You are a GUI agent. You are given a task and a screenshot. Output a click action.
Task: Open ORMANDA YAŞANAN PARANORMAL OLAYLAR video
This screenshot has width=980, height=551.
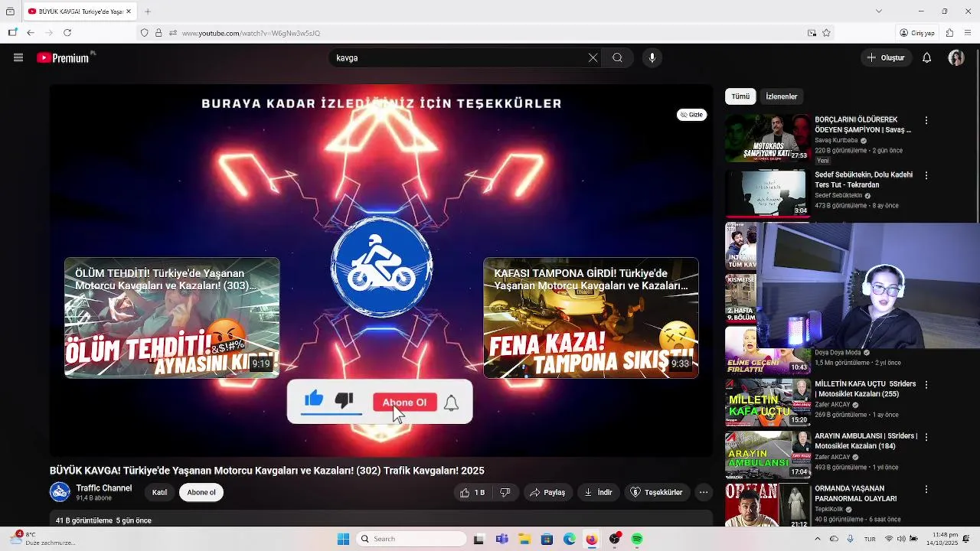tap(855, 494)
